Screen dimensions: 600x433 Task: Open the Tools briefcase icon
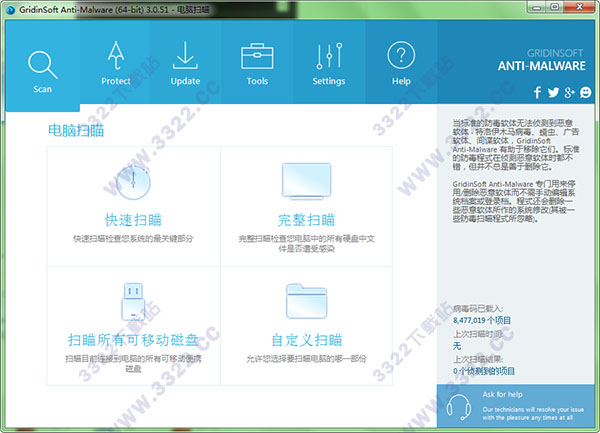(x=257, y=56)
